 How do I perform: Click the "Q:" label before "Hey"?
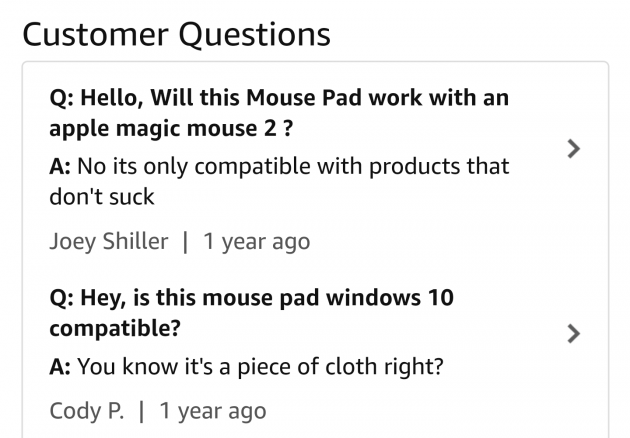pyautogui.click(x=61, y=298)
